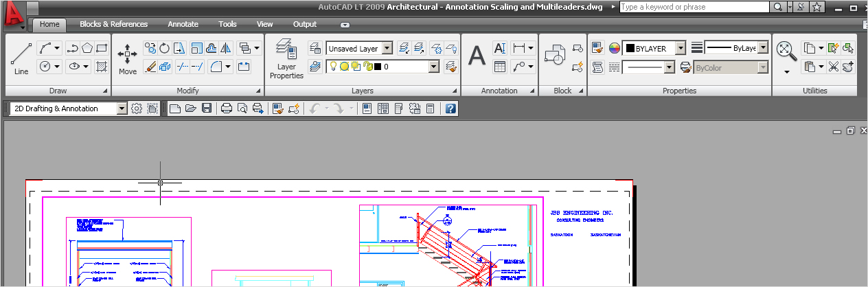Click the Hatch tool icon
This screenshot has width=868, height=287.
102,67
